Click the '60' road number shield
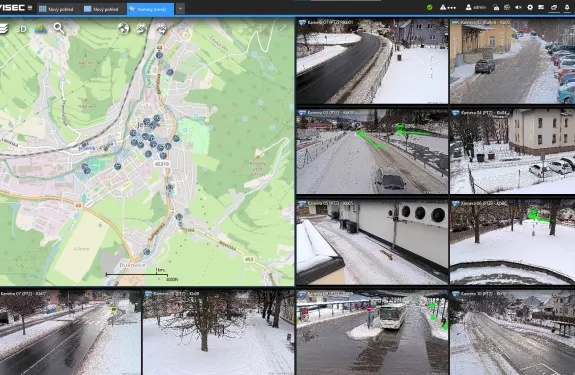 pyautogui.click(x=78, y=206)
